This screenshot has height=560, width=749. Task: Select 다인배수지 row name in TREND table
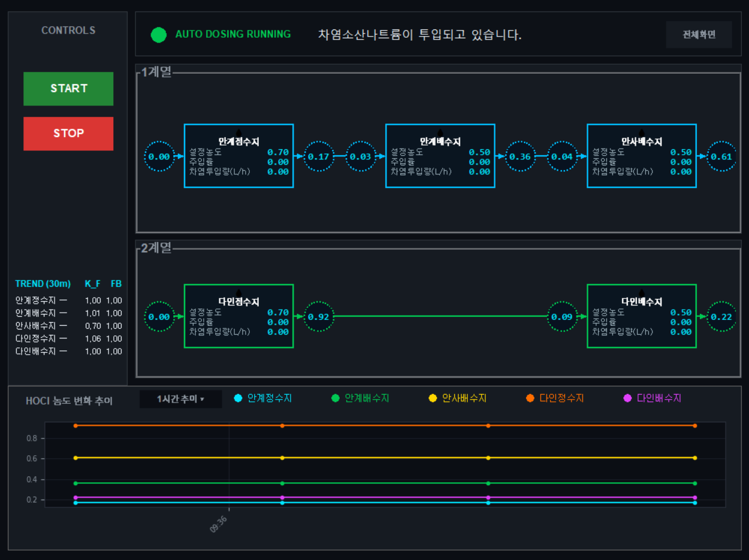[x=35, y=351]
